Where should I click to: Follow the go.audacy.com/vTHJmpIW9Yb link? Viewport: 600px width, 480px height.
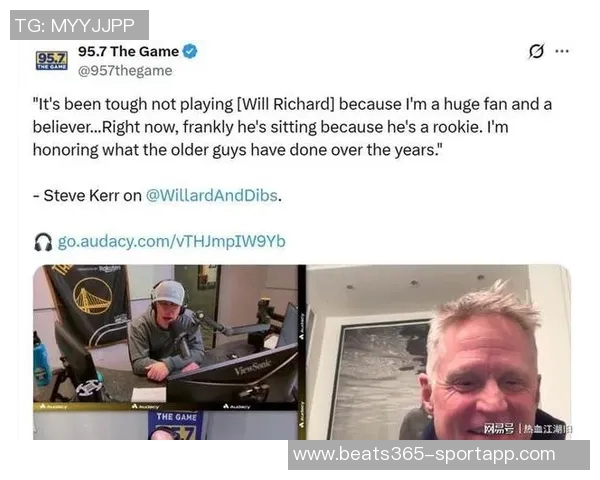(x=171, y=242)
